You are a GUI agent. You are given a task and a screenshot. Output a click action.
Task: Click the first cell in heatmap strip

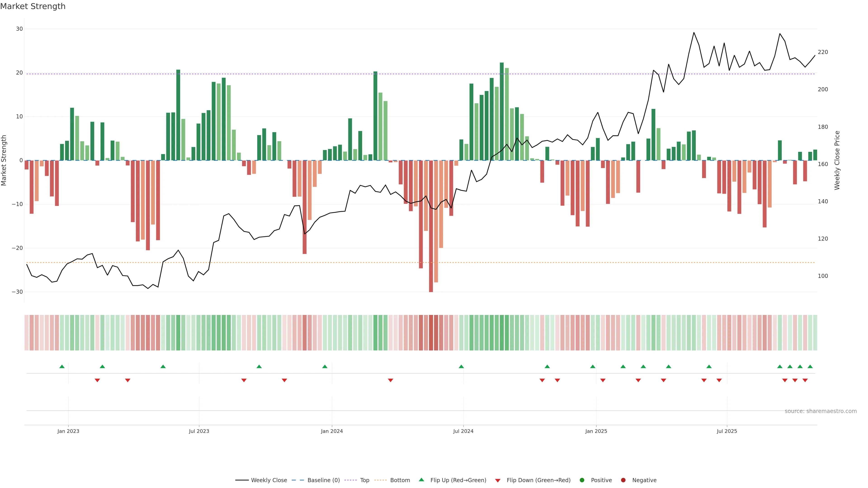pyautogui.click(x=27, y=332)
